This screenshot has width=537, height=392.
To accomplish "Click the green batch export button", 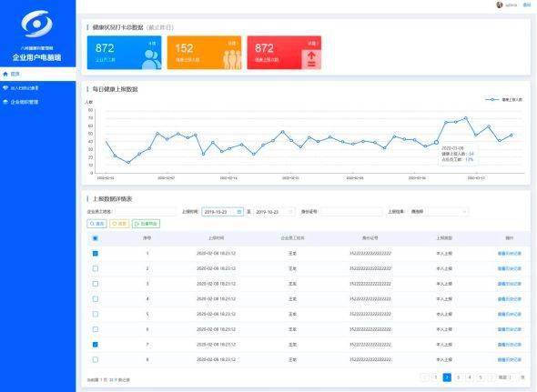I will 146,224.
